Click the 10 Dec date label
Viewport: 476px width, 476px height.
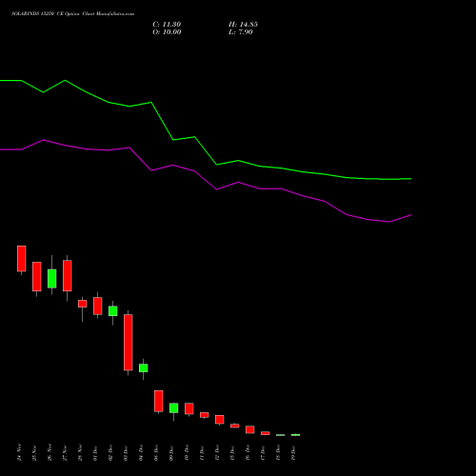187,452
